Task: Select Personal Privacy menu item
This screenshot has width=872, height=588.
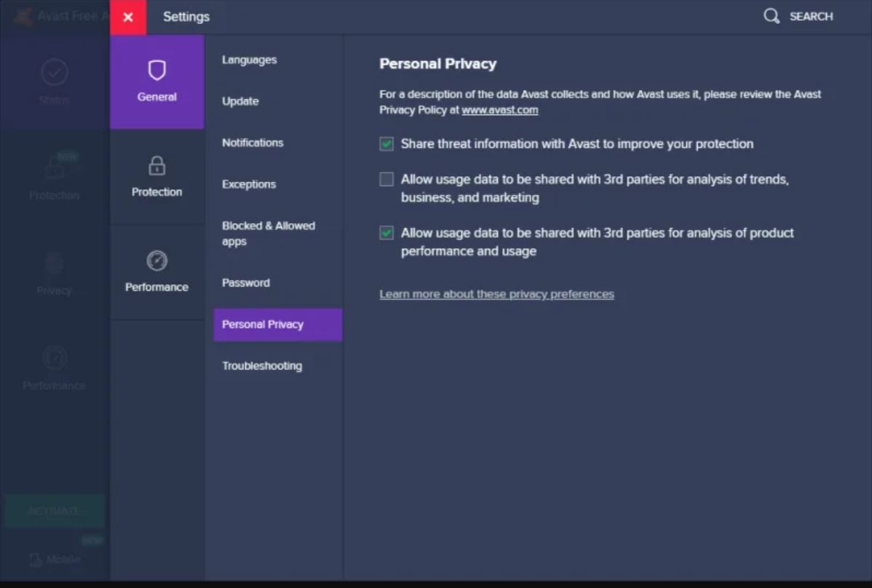Action: point(277,325)
